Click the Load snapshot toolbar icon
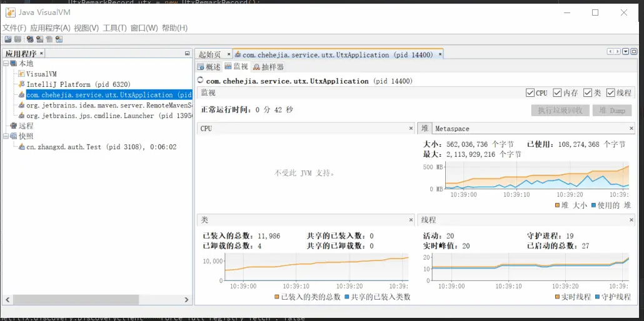This screenshot has width=644, height=321. click(8, 39)
